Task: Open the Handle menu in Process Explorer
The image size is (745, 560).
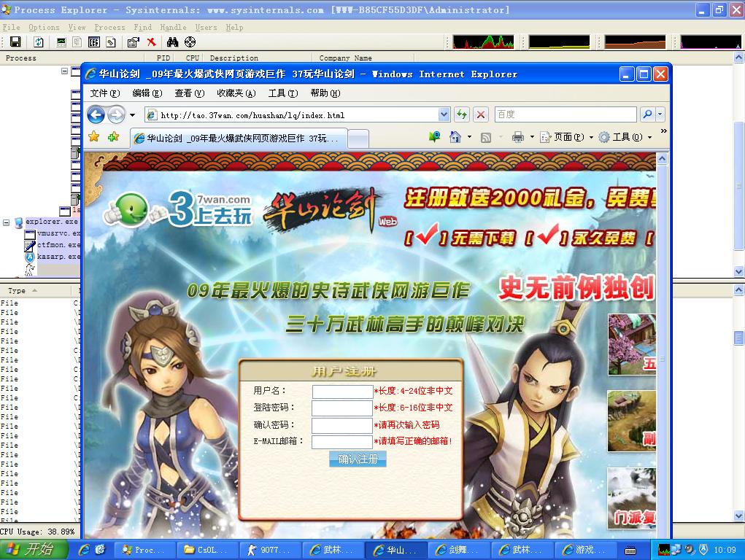Action: tap(173, 28)
